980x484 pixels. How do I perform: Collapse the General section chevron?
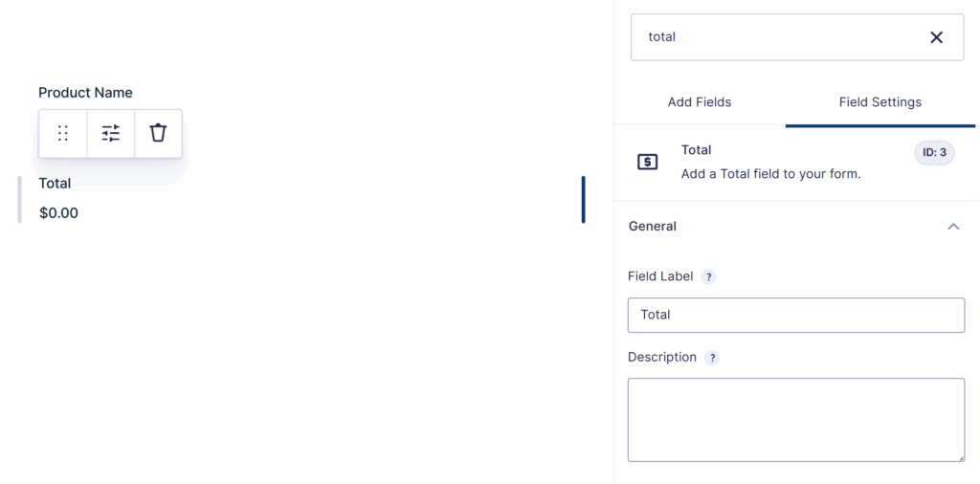(953, 227)
